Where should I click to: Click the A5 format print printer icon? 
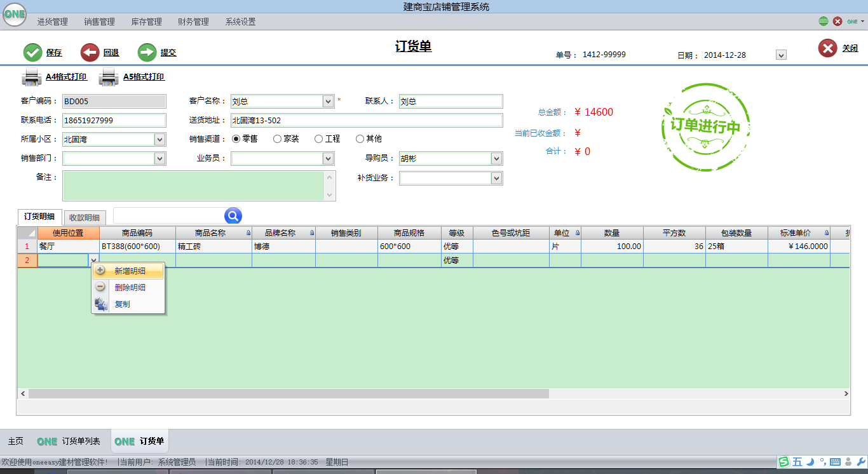click(109, 77)
